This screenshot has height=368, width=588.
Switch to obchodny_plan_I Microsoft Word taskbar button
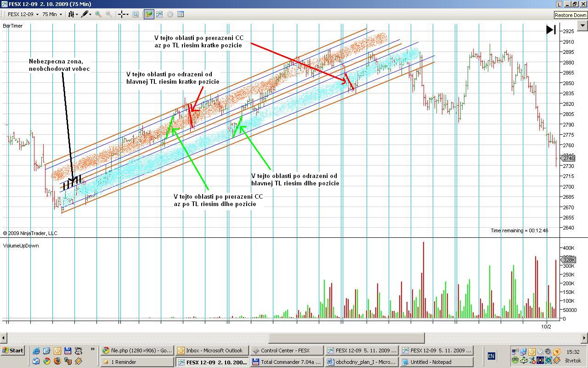pos(362,362)
